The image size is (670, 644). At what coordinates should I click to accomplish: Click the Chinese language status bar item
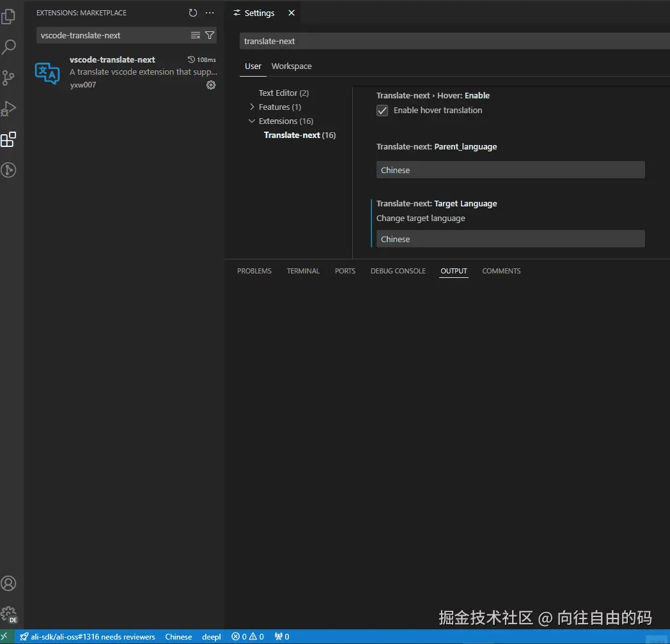[x=178, y=637]
